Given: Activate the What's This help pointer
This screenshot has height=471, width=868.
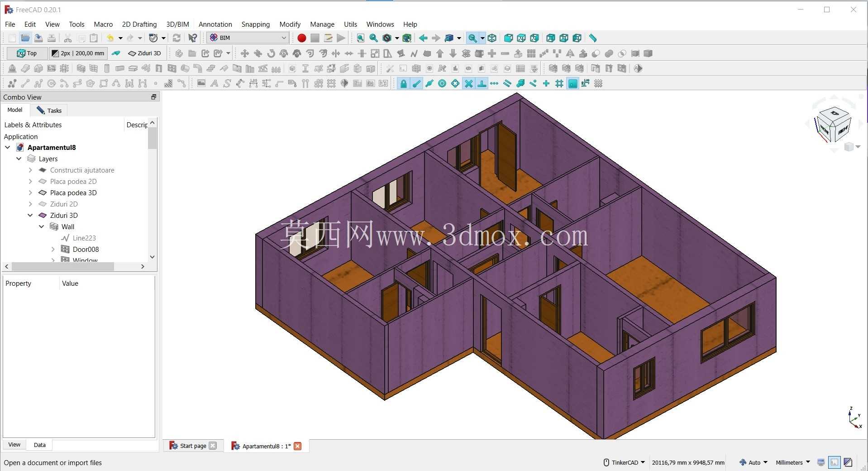Looking at the screenshot, I should pos(193,38).
